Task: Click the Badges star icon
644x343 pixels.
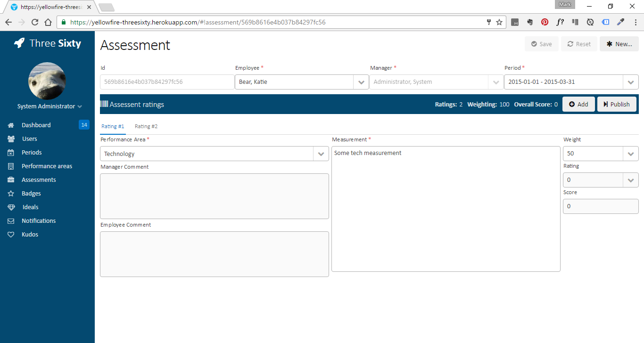Action: click(x=11, y=194)
